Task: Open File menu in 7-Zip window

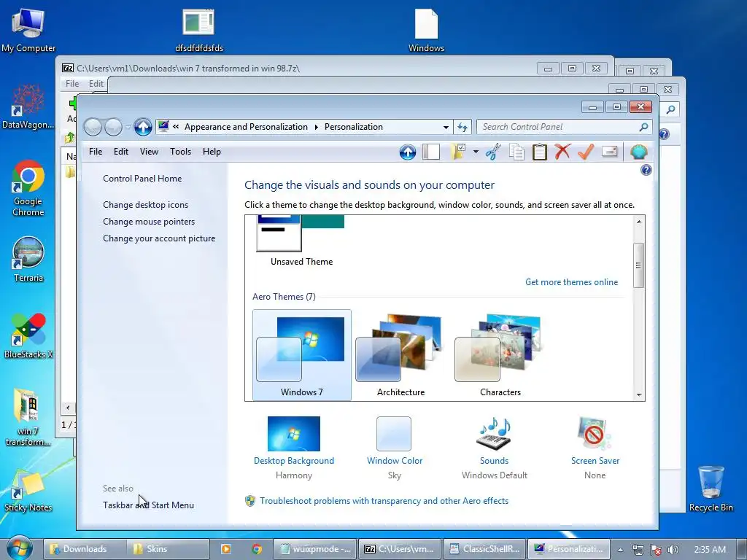Action: click(x=72, y=84)
